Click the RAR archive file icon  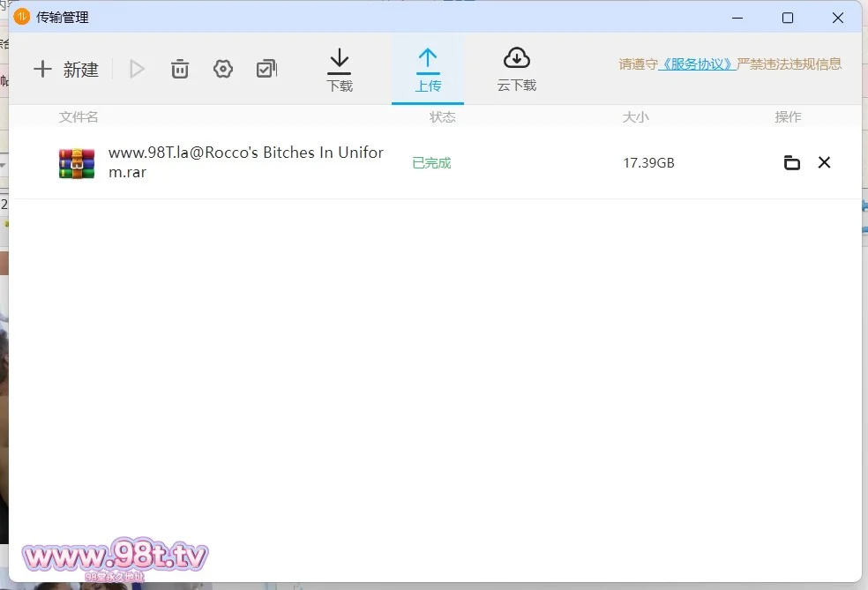click(x=77, y=163)
